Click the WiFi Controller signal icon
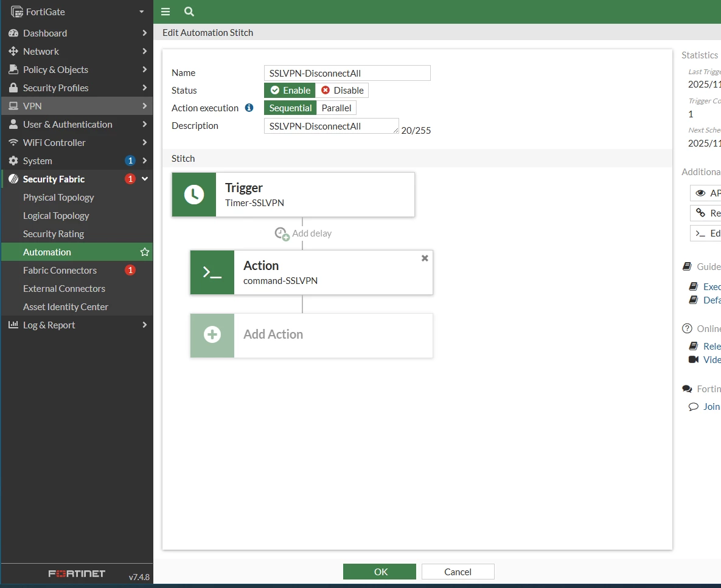Screen dimensions: 721x588 point(13,142)
